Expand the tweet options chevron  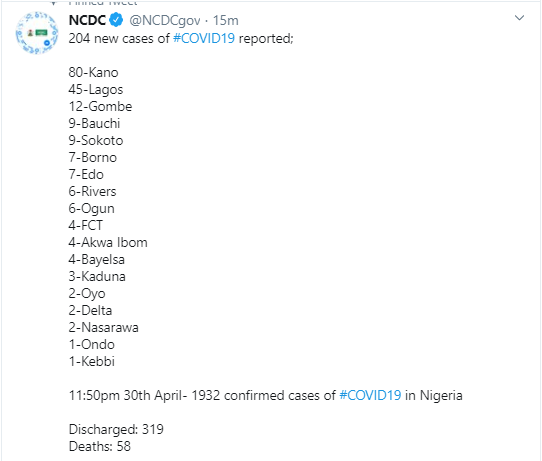click(519, 18)
